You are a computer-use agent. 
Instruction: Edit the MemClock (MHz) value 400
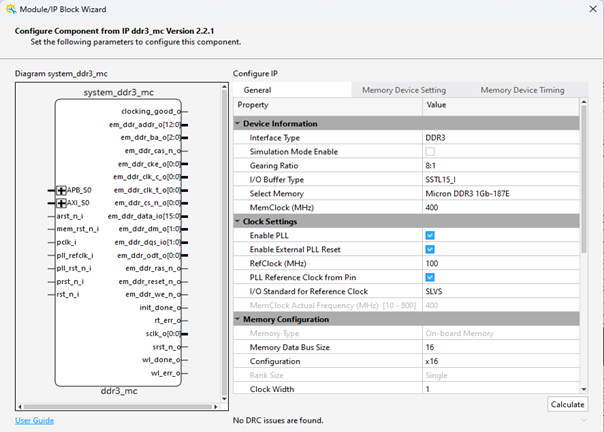click(x=501, y=207)
